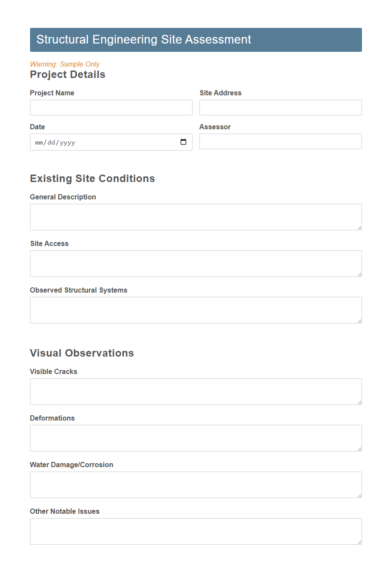Click inside the General Description text area
392x566 pixels.
(196, 216)
